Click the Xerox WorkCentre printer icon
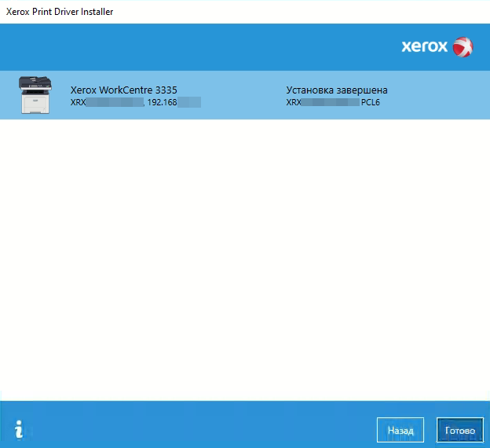Screen dimensions: 490x448 (35, 95)
